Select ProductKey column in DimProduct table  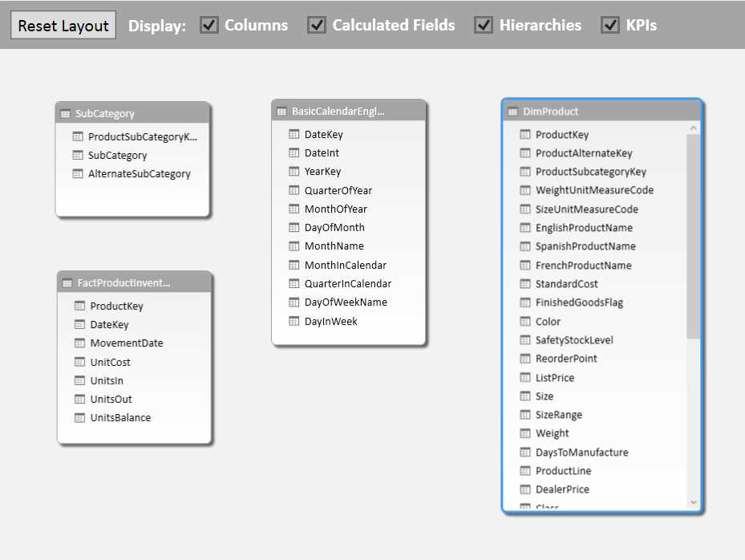pyautogui.click(x=562, y=135)
